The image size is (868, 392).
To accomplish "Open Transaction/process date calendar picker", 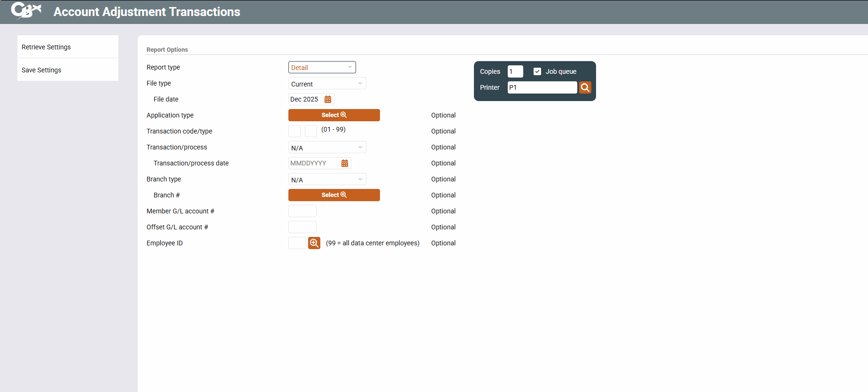I will [x=345, y=163].
